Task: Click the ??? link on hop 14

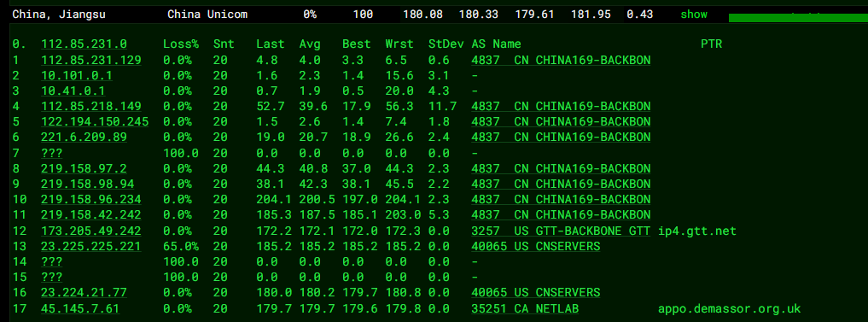Action: (x=51, y=261)
